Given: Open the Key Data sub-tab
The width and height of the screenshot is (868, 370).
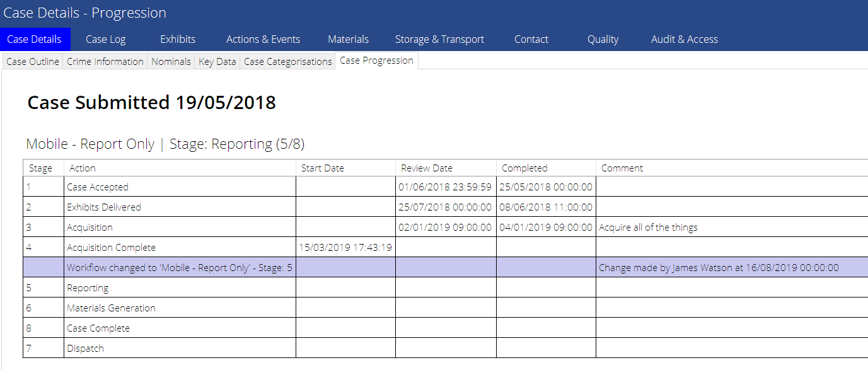Looking at the screenshot, I should click(x=217, y=61).
